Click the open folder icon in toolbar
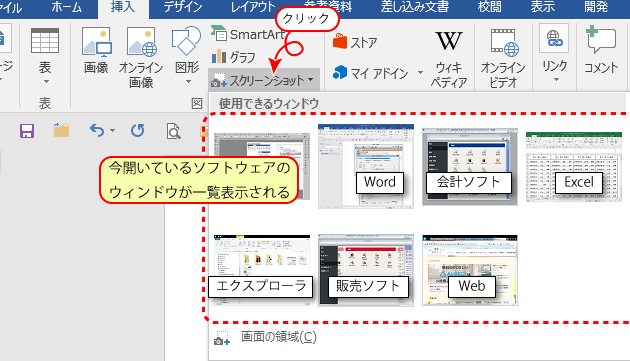The image size is (630, 361). (x=61, y=130)
